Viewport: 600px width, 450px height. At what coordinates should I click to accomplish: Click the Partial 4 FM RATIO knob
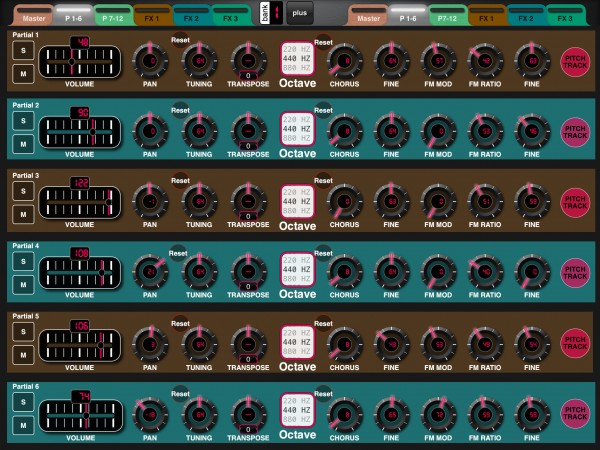[485, 272]
